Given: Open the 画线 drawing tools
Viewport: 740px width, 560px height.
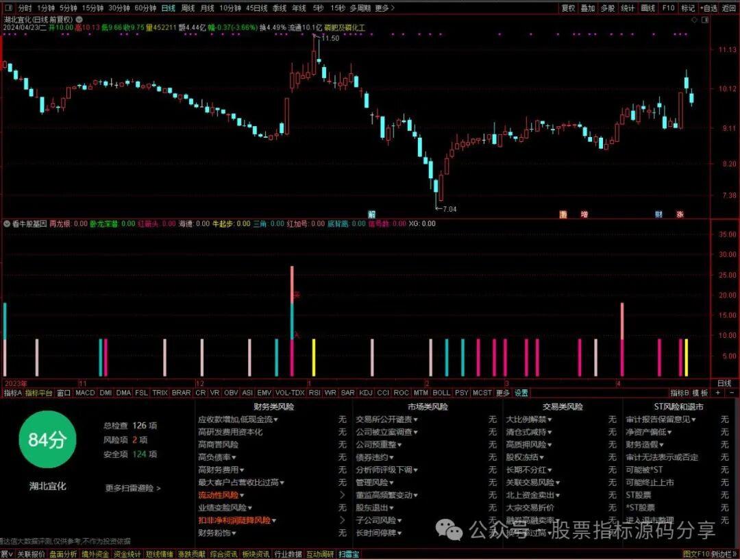Looking at the screenshot, I should [648, 8].
